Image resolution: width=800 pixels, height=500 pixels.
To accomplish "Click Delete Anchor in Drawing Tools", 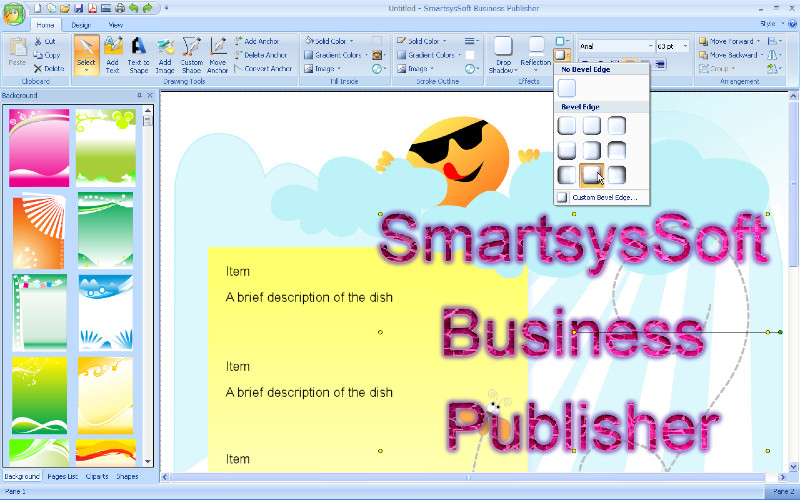I will click(260, 55).
